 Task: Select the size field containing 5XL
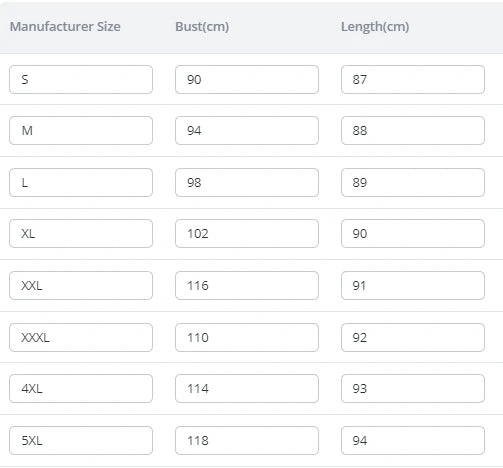[x=81, y=440]
